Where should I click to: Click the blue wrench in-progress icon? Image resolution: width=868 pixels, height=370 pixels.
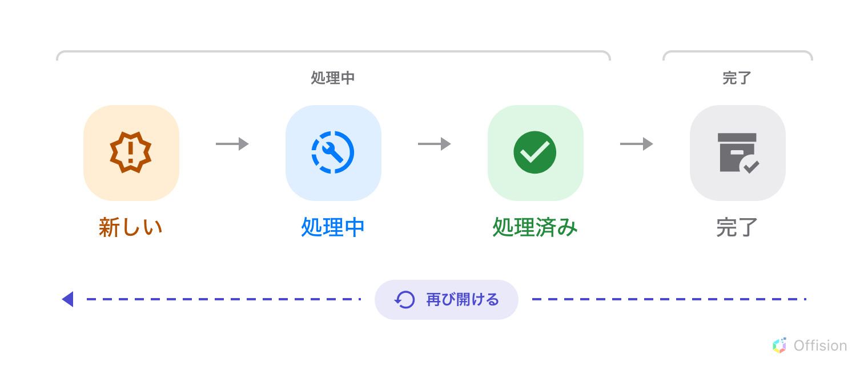(333, 152)
